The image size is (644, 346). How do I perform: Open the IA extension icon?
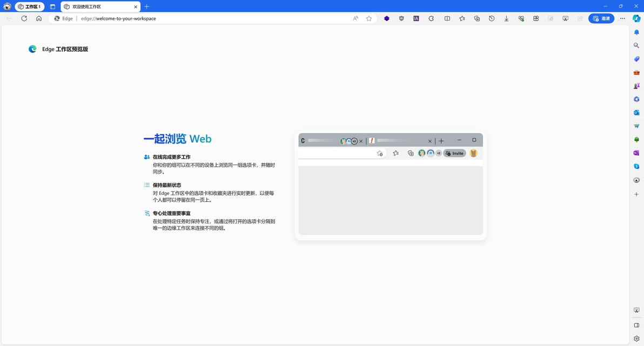click(x=416, y=18)
